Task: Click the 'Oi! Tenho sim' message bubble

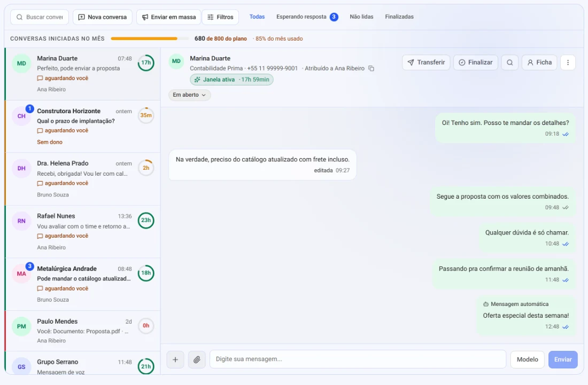Action: 505,128
